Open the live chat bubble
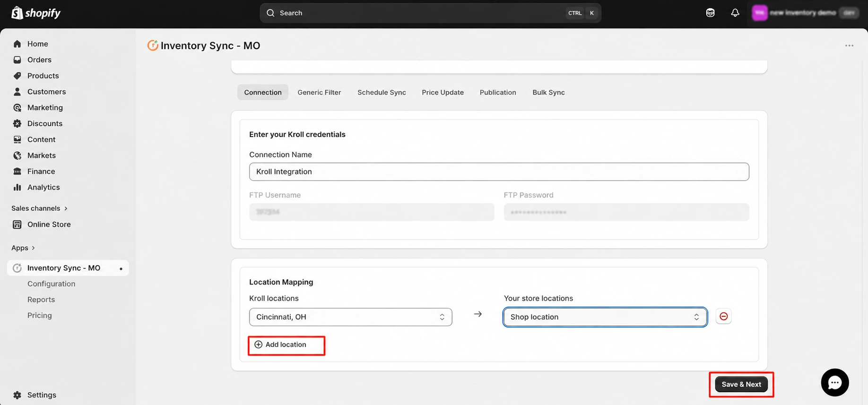 coord(834,382)
